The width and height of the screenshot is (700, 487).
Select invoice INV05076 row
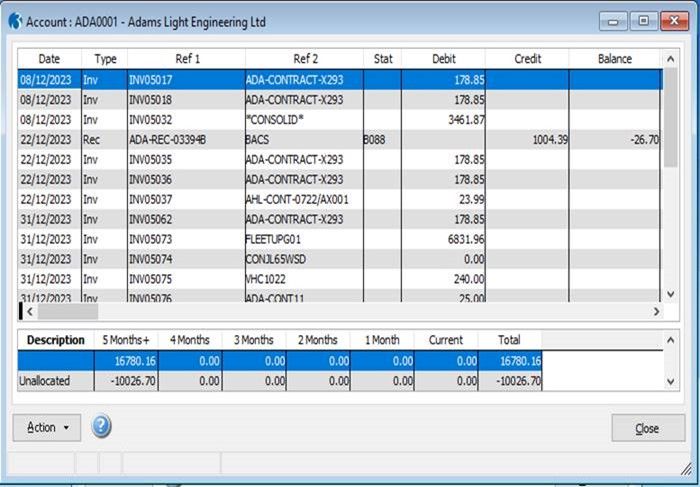click(340, 296)
